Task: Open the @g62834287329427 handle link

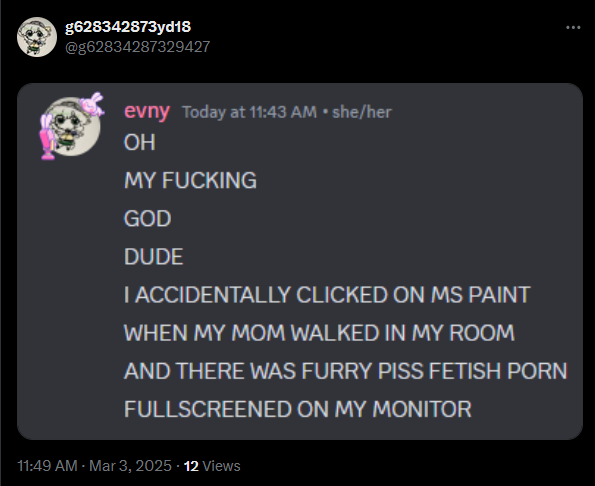Action: point(137,47)
